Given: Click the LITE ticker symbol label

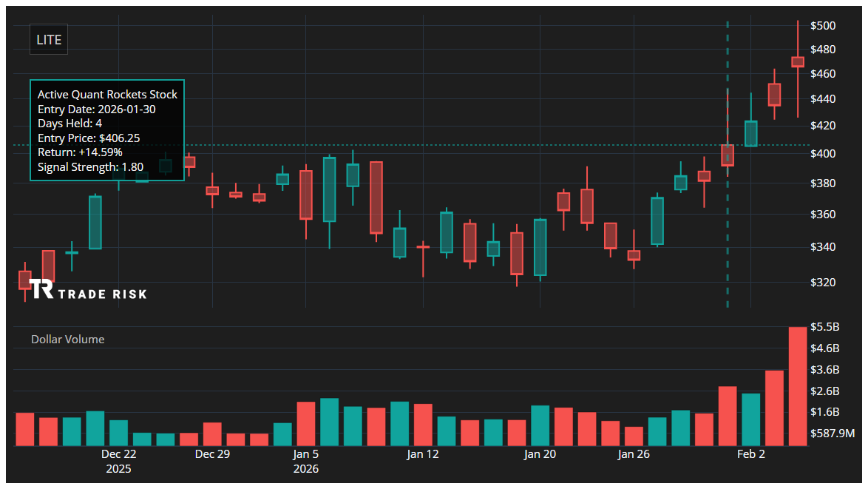Looking at the screenshot, I should tap(49, 39).
